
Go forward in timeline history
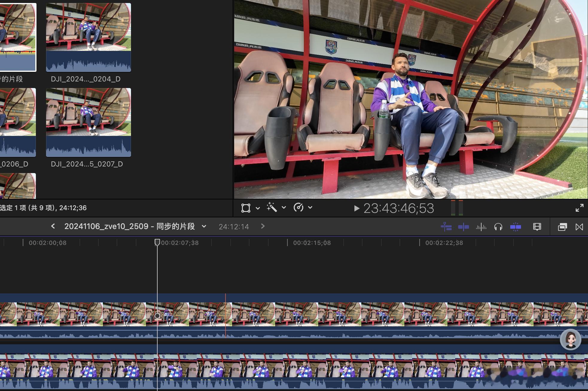263,226
